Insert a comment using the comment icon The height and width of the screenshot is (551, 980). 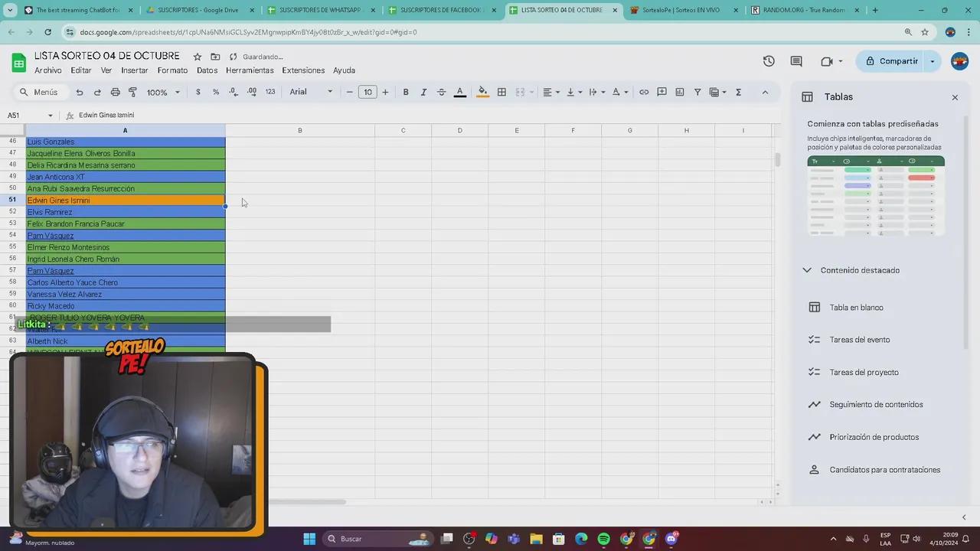[661, 92]
